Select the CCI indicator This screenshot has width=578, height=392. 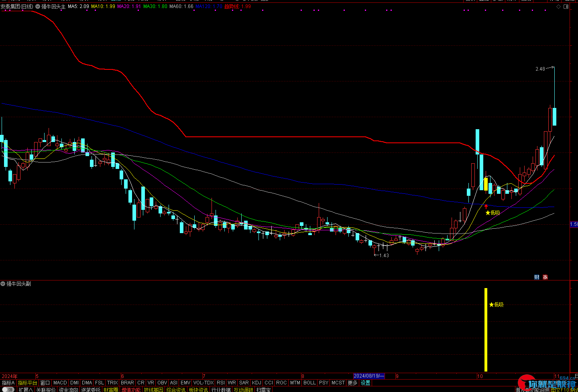pyautogui.click(x=269, y=383)
